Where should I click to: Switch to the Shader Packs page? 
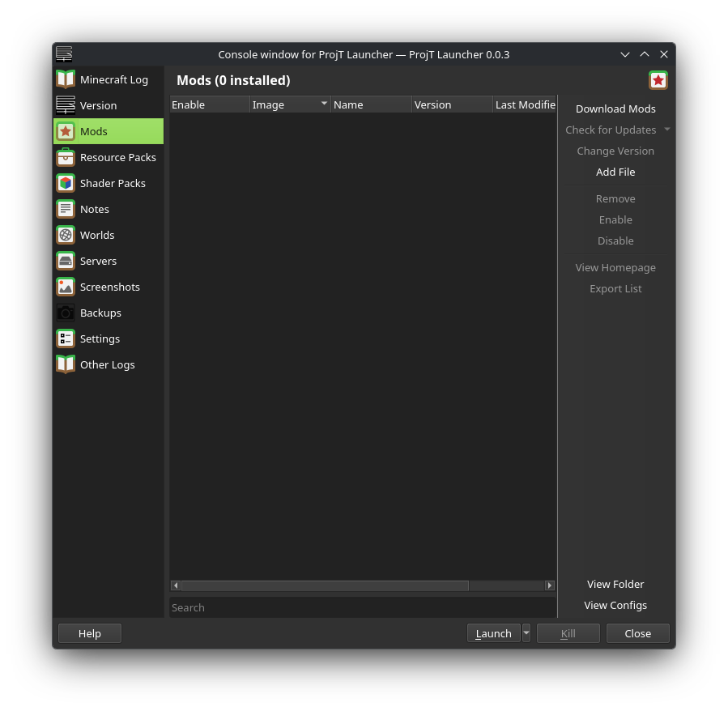click(113, 183)
